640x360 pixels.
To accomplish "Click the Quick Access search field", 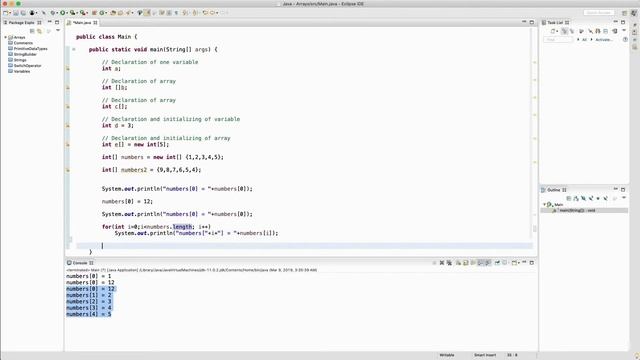I will (x=599, y=13).
